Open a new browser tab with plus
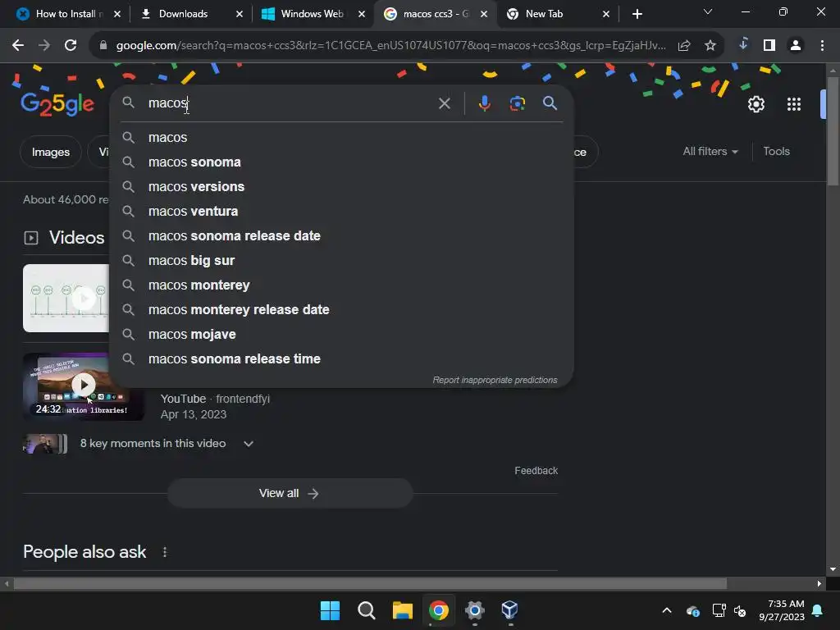840x630 pixels. coord(637,14)
